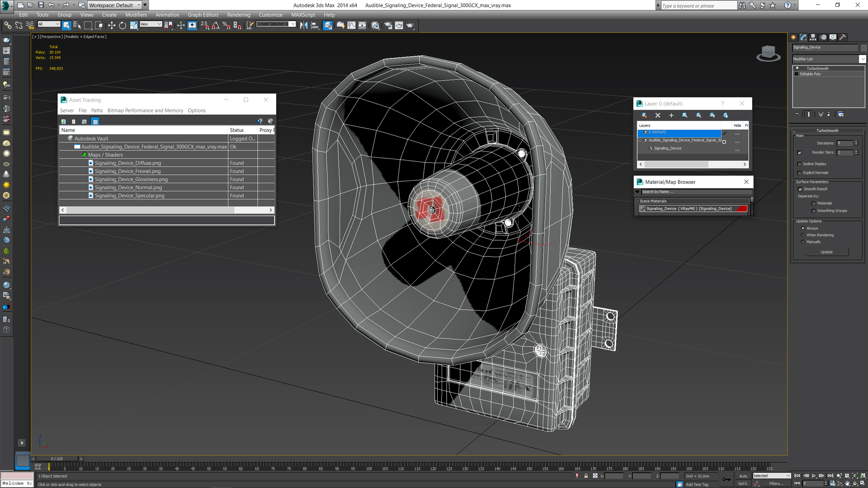
Task: Select Signaling_Device_Diffuse.png in Asset Tracking
Action: point(127,163)
